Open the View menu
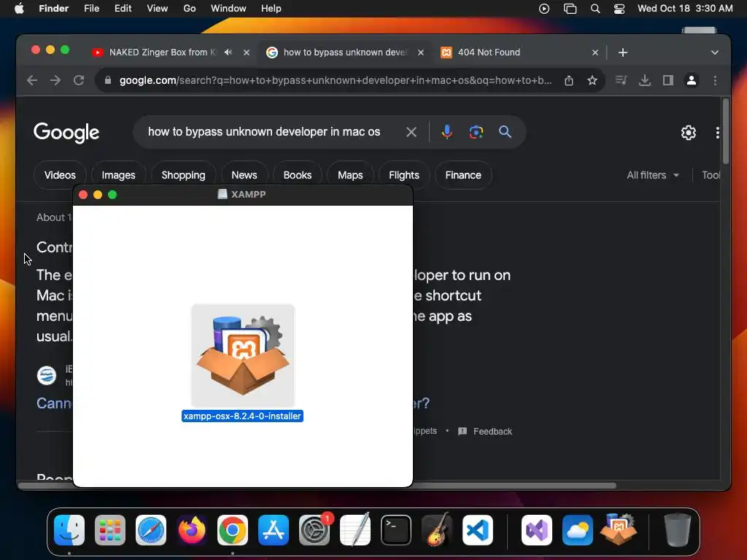This screenshot has height=560, width=747. coord(158,9)
